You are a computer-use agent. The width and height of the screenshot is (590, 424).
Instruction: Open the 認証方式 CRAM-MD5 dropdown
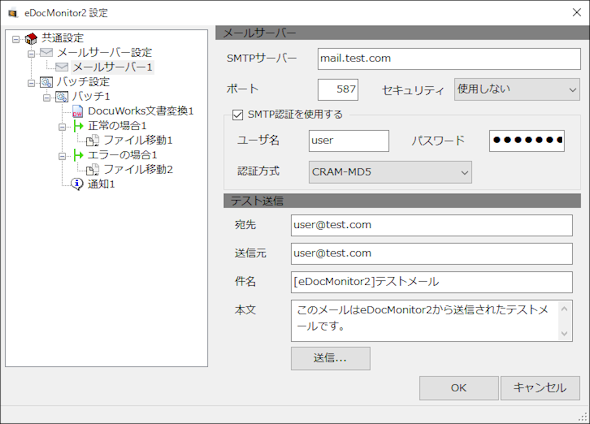tap(390, 172)
